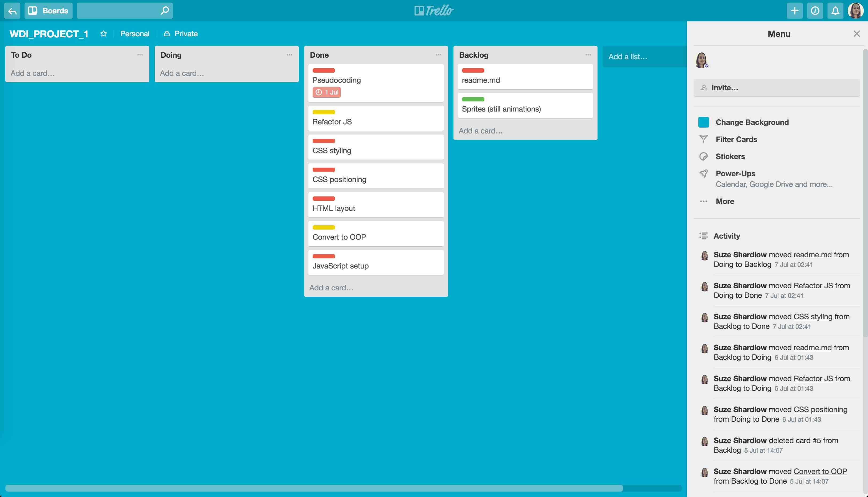Click the help question mark icon
Image resolution: width=868 pixels, height=497 pixels.
815,10
